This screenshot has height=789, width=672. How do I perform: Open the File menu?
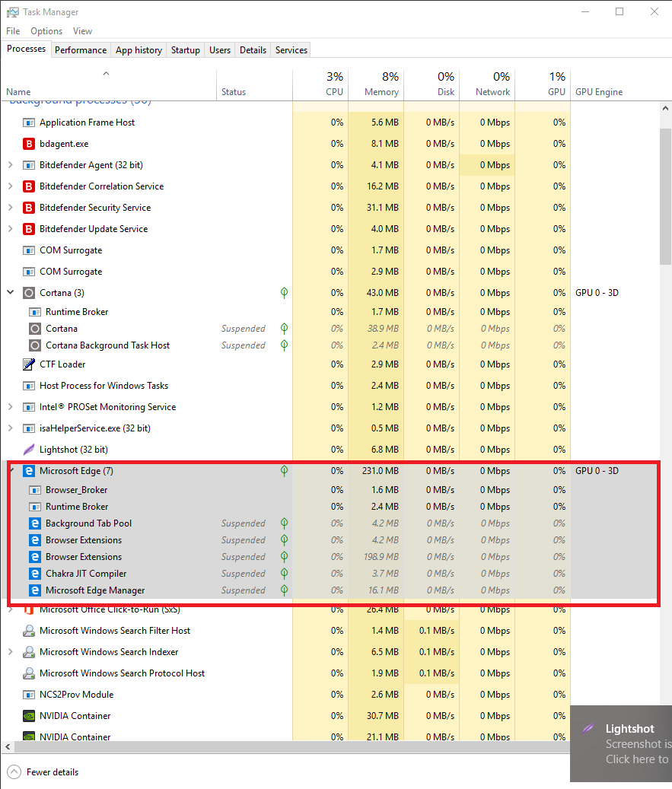point(13,31)
